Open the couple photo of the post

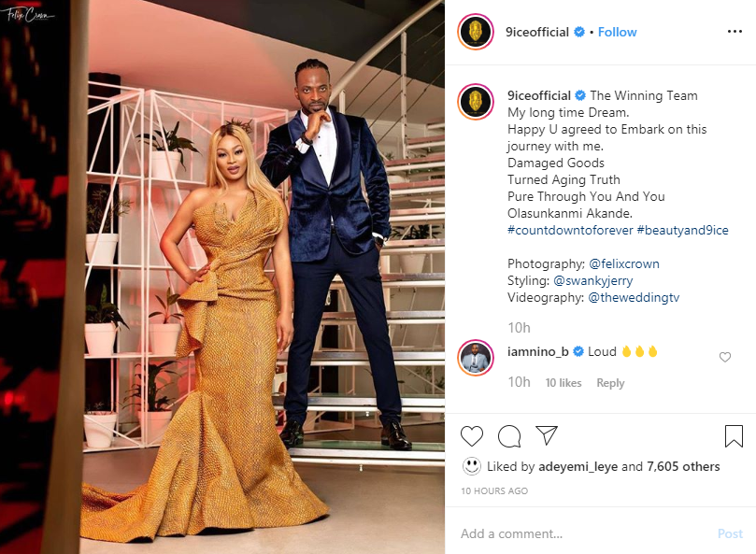pyautogui.click(x=222, y=277)
